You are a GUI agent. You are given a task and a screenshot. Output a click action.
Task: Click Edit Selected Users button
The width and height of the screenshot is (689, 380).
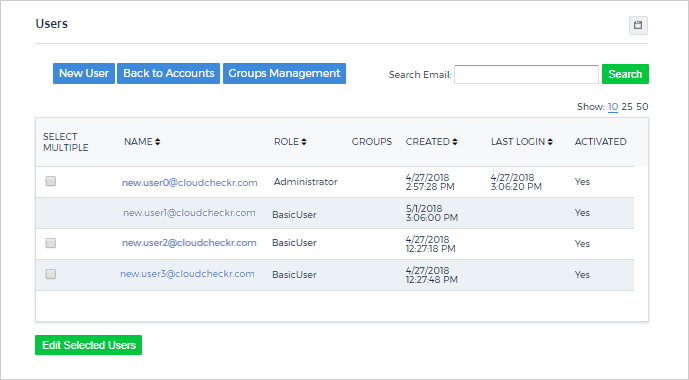pyautogui.click(x=88, y=345)
